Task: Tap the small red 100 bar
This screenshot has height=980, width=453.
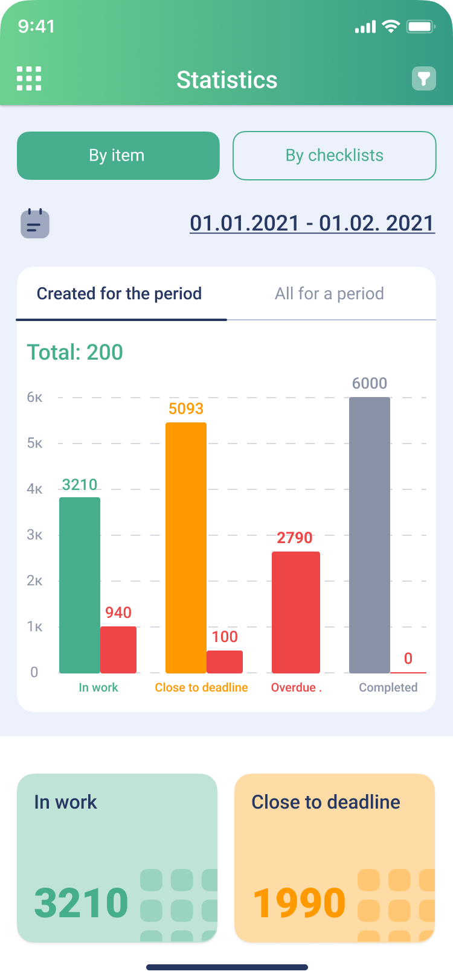Action: [x=225, y=662]
